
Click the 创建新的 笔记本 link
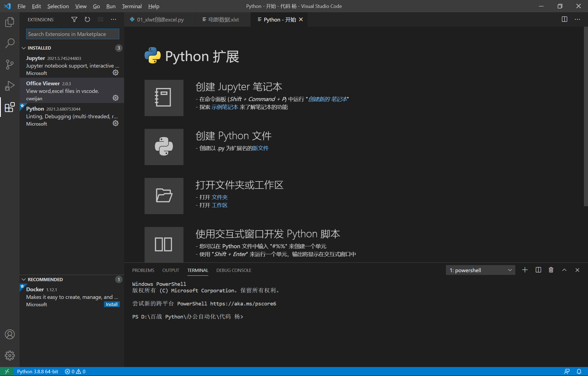(327, 99)
